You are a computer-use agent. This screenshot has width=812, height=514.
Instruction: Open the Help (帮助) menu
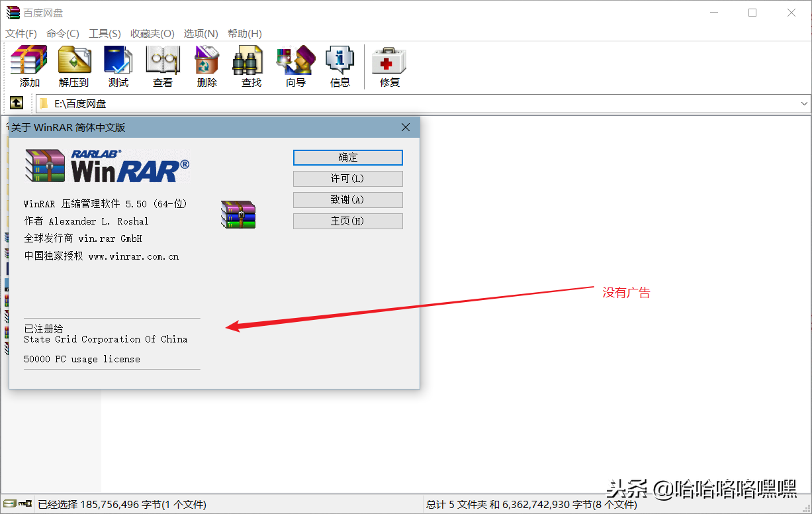click(244, 33)
